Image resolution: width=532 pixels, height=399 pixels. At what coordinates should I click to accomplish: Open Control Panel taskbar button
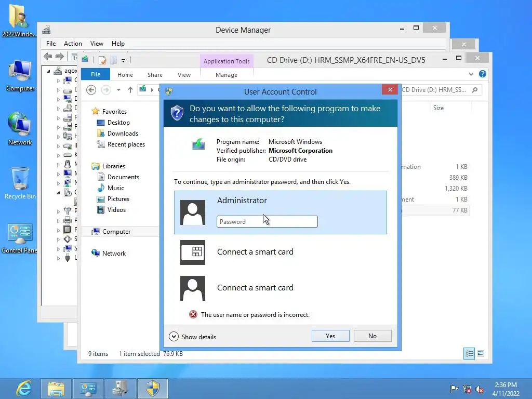click(88, 389)
